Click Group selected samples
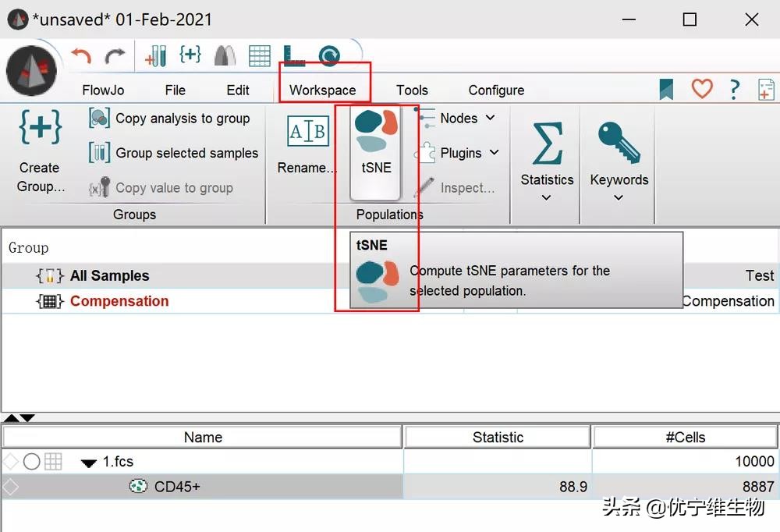The width and height of the screenshot is (780, 532). (x=174, y=153)
